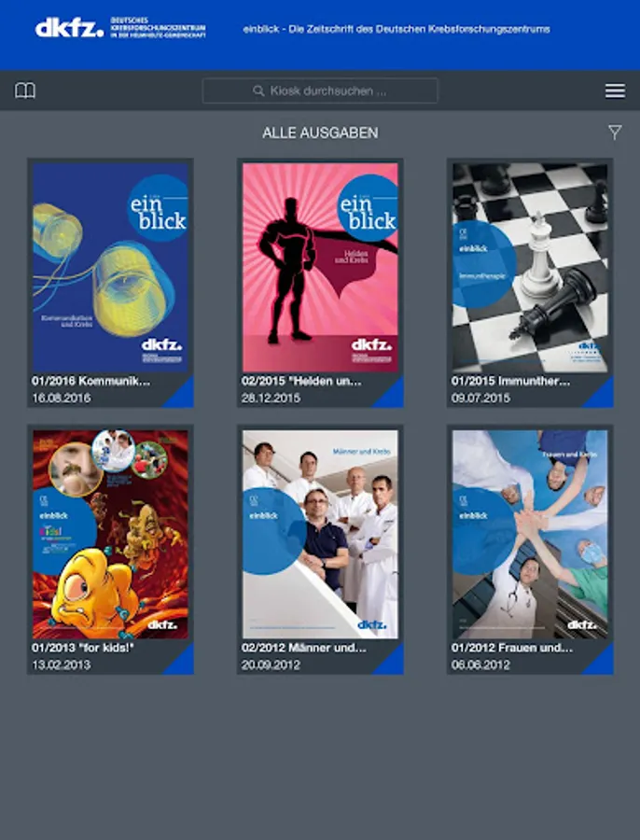Click the date 28.12.2015
This screenshot has width=640, height=840.
[271, 398]
